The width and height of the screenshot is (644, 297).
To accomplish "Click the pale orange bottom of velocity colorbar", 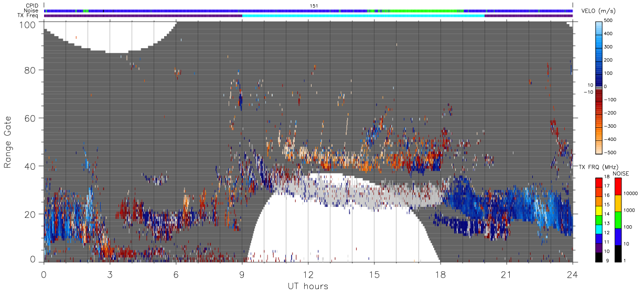I will point(598,148).
